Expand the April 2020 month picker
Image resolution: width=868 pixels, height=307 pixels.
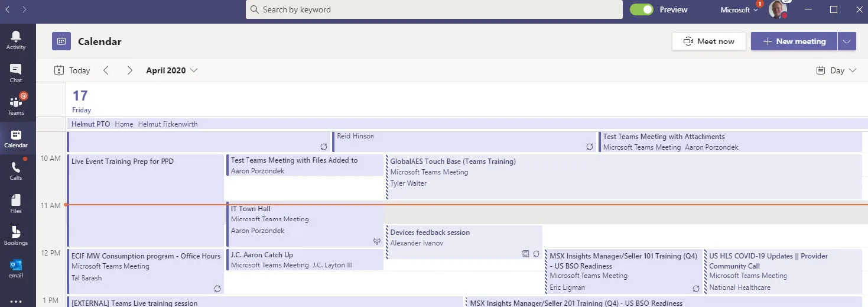172,70
